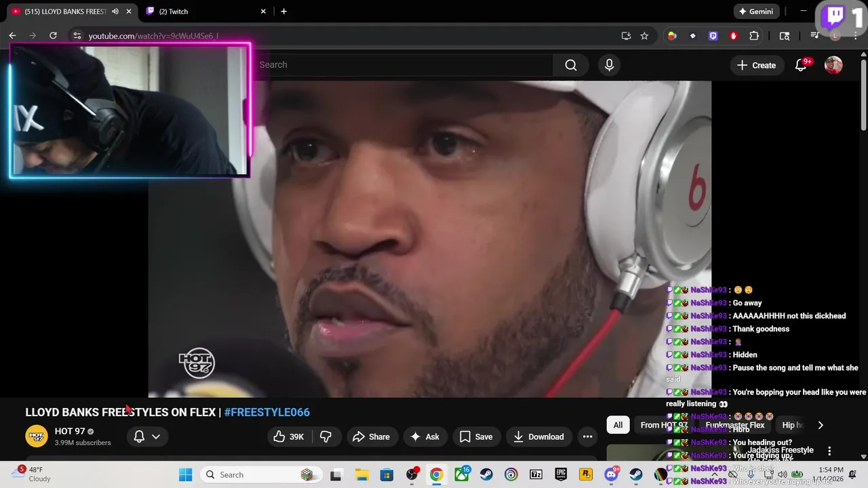Open the media controls music note icon
Image resolution: width=868 pixels, height=488 pixels.
pyautogui.click(x=814, y=36)
